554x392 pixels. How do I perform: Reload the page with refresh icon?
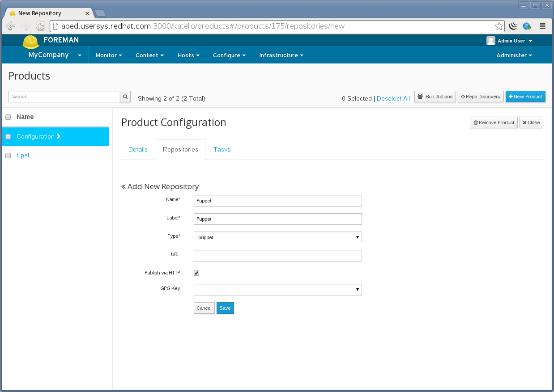(x=40, y=26)
